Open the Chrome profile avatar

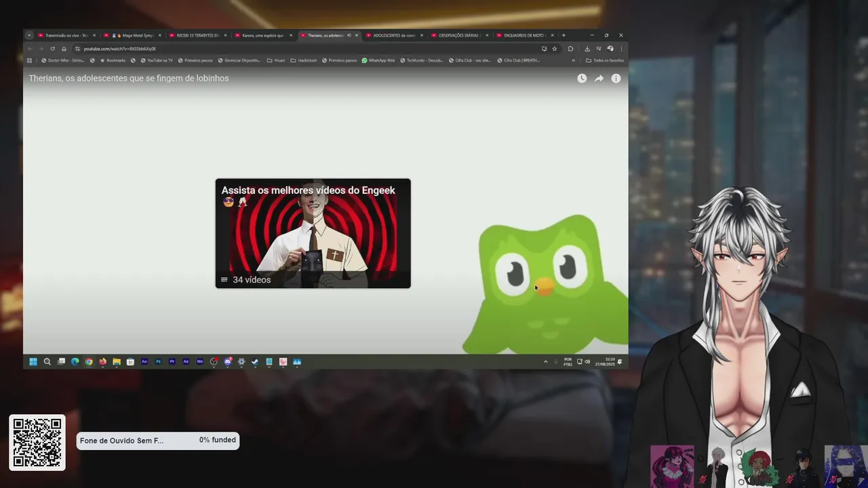[610, 49]
